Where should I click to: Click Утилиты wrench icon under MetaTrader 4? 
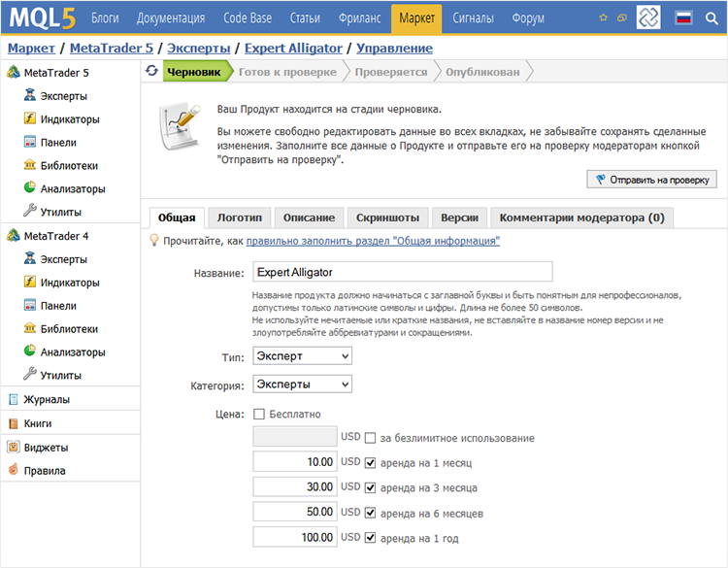[x=30, y=373]
